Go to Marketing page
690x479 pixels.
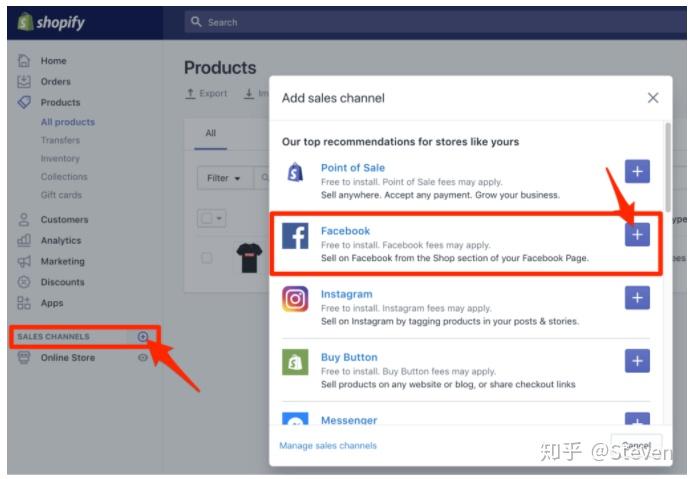(62, 261)
